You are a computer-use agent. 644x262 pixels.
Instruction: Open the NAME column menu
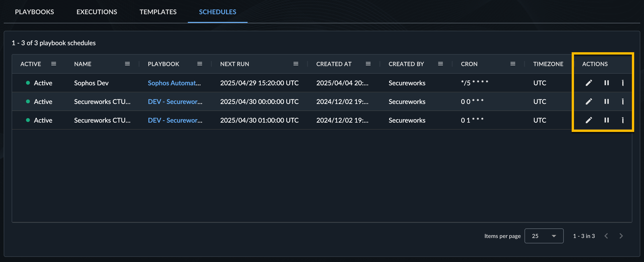127,64
